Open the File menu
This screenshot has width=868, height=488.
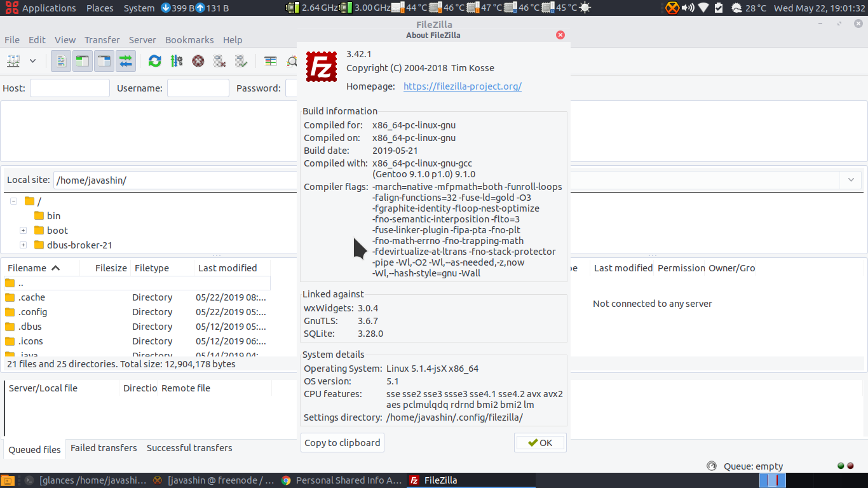click(12, 39)
